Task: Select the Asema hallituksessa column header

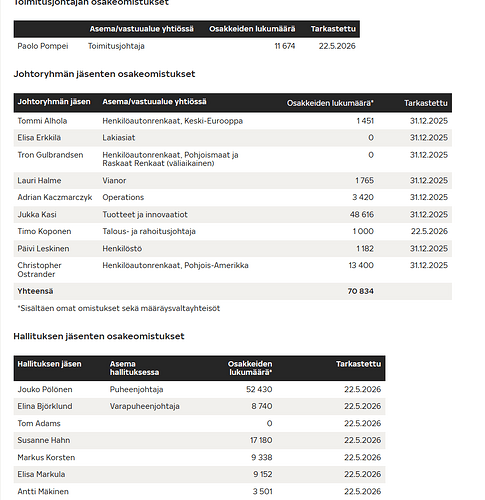Action: pos(134,368)
